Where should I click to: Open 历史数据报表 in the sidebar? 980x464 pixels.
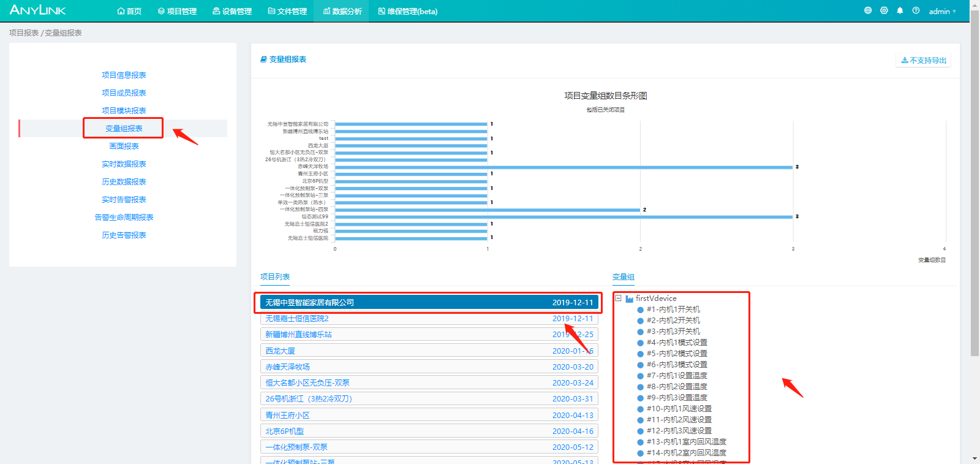pos(124,181)
